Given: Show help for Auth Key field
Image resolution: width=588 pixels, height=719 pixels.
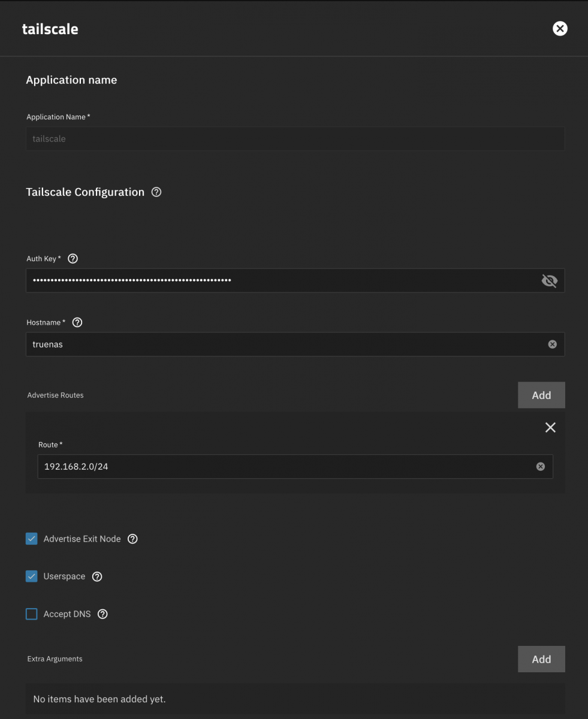Looking at the screenshot, I should click(73, 259).
